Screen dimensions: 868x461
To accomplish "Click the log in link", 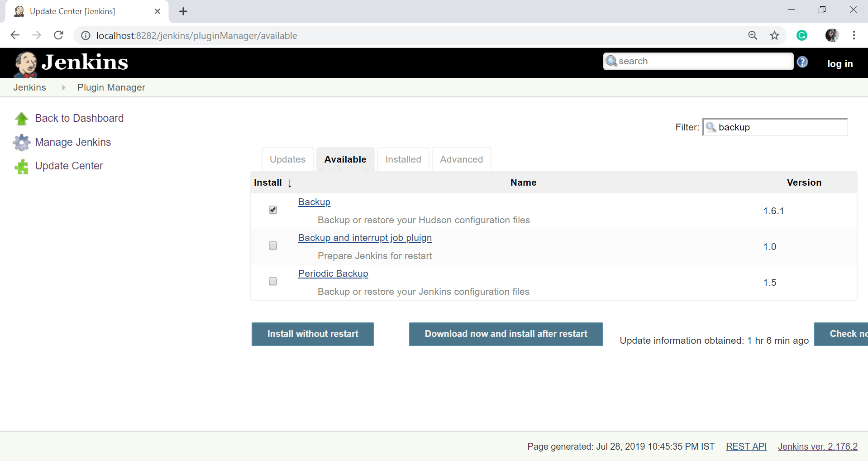I will [840, 64].
